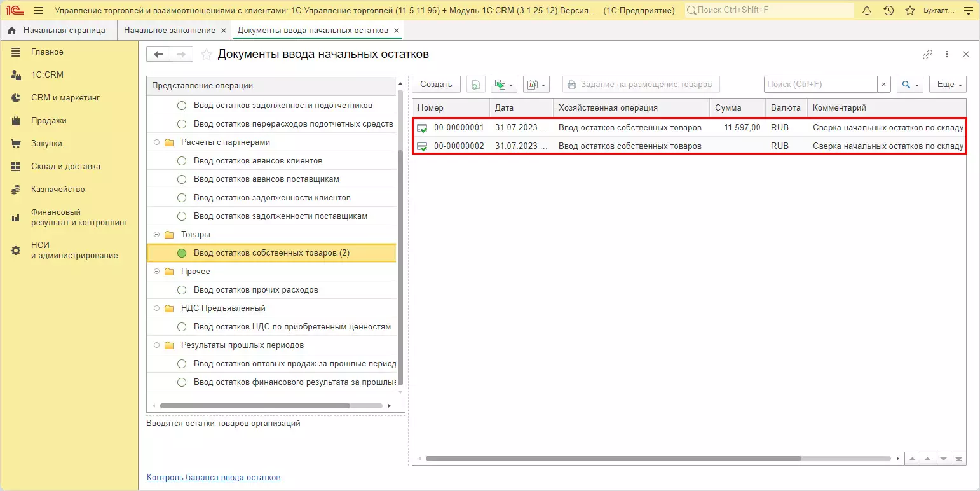Switch to the Начальное заполнение tab
This screenshot has height=491, width=980.
click(x=170, y=31)
